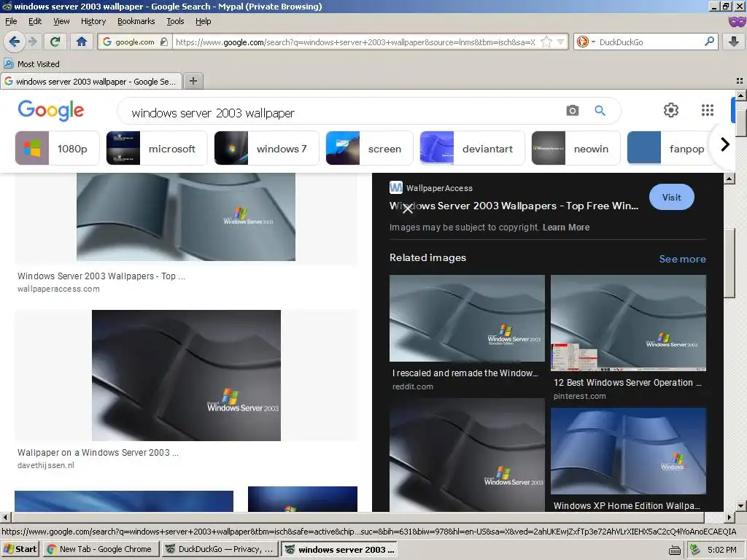Filter results by the deviantart chip
747x560 pixels.
(x=472, y=149)
